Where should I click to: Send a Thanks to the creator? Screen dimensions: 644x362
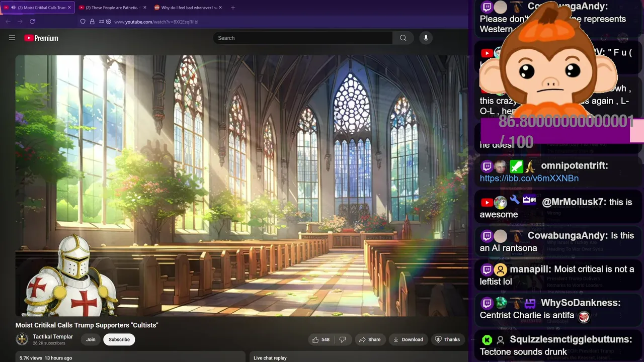tap(447, 339)
